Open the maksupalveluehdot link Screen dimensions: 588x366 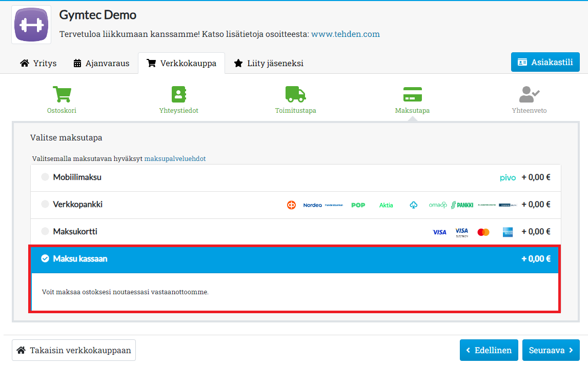pos(175,159)
